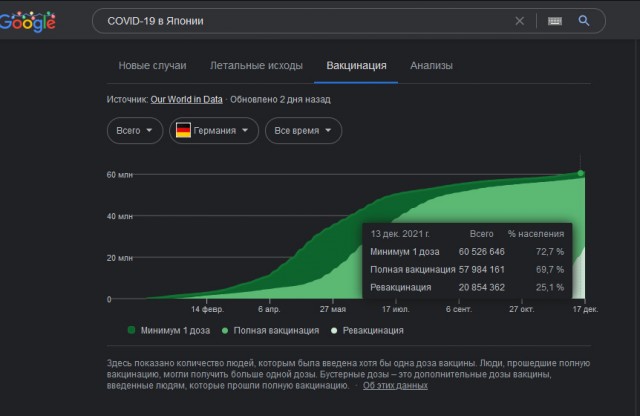Click the 'Об этих данных' link
The width and height of the screenshot is (640, 416).
(395, 385)
